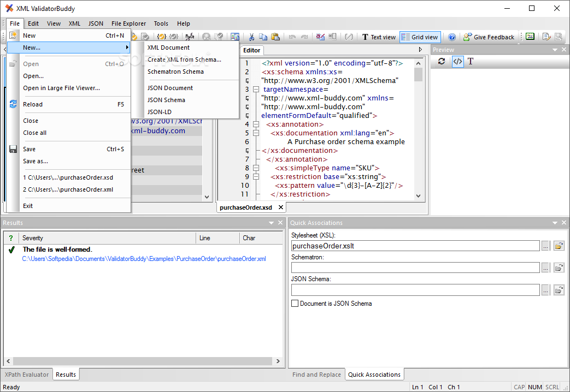Screen dimensions: 570x392
Task: Click the Schematron input field
Action: click(415, 268)
